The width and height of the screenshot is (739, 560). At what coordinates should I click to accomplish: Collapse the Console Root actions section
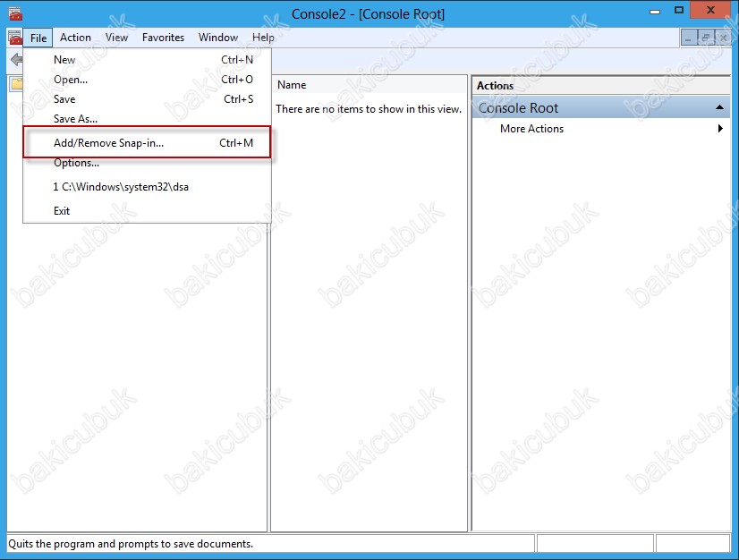click(719, 107)
